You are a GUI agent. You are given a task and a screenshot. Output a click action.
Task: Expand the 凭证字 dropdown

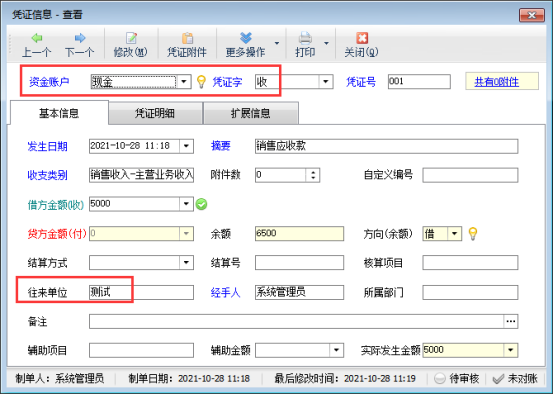point(326,82)
